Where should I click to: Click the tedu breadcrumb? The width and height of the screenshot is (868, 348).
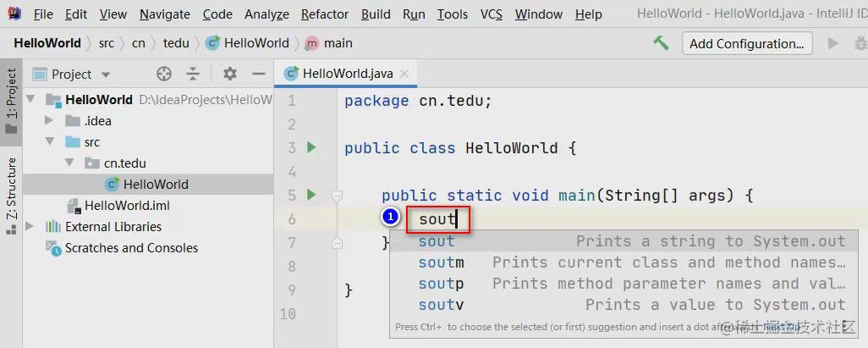(176, 43)
